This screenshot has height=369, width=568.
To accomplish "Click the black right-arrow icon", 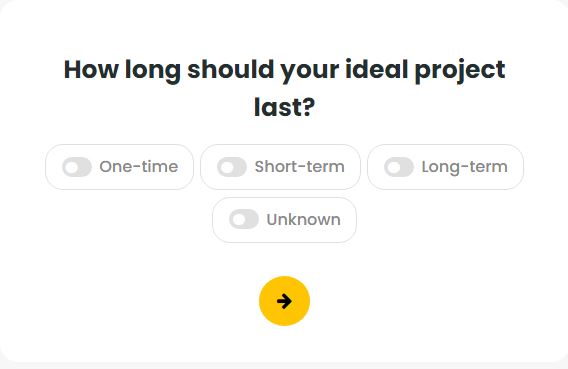I will click(284, 301).
